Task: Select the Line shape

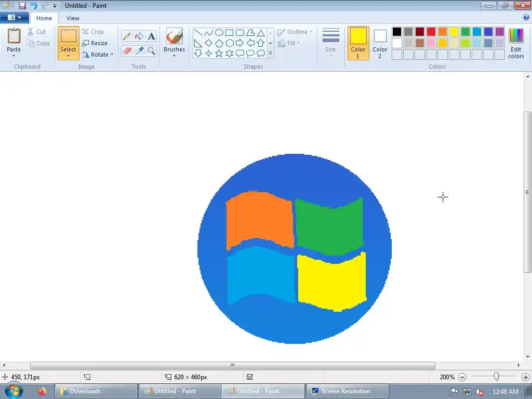Action: (x=198, y=33)
